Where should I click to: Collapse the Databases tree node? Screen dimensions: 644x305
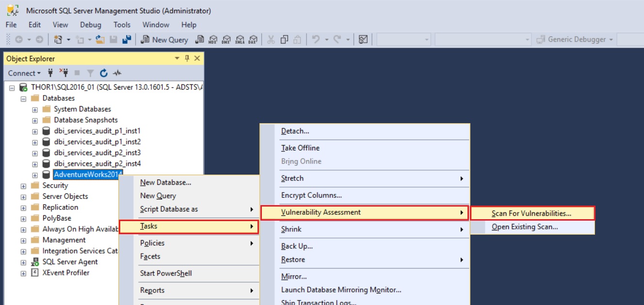(x=23, y=98)
